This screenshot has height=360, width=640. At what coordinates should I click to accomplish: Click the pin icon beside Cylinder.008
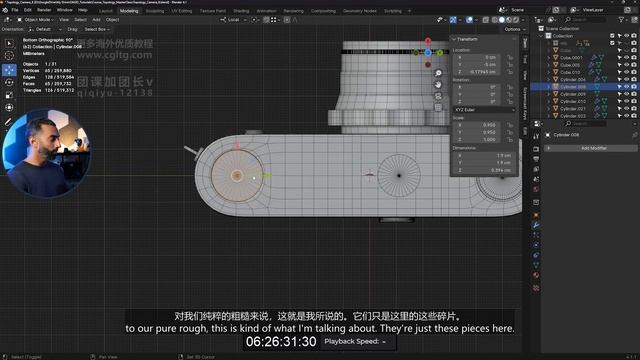click(634, 135)
